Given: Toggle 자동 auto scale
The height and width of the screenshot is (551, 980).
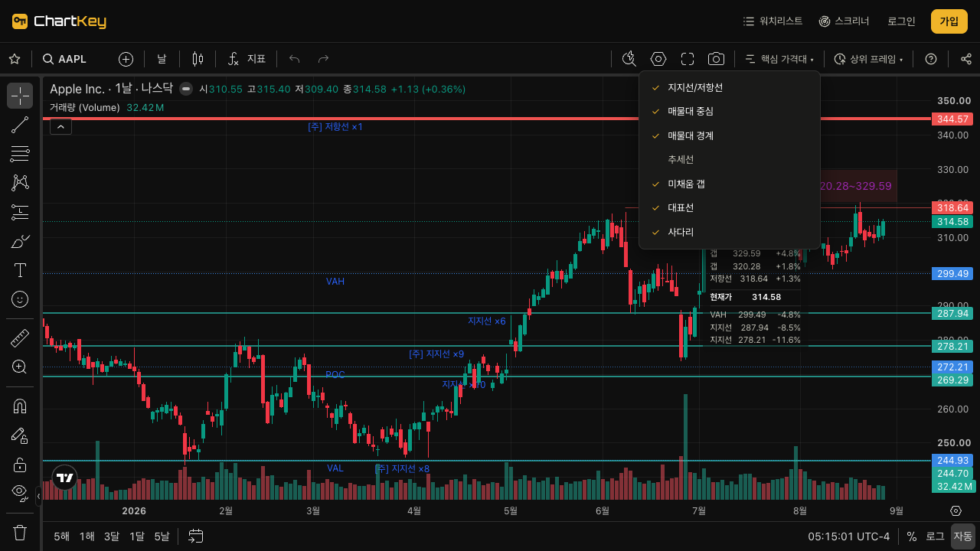Looking at the screenshot, I should (962, 536).
